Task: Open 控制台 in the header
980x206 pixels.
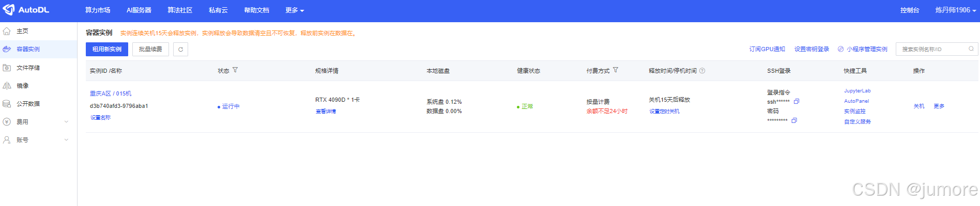Action: click(x=910, y=10)
